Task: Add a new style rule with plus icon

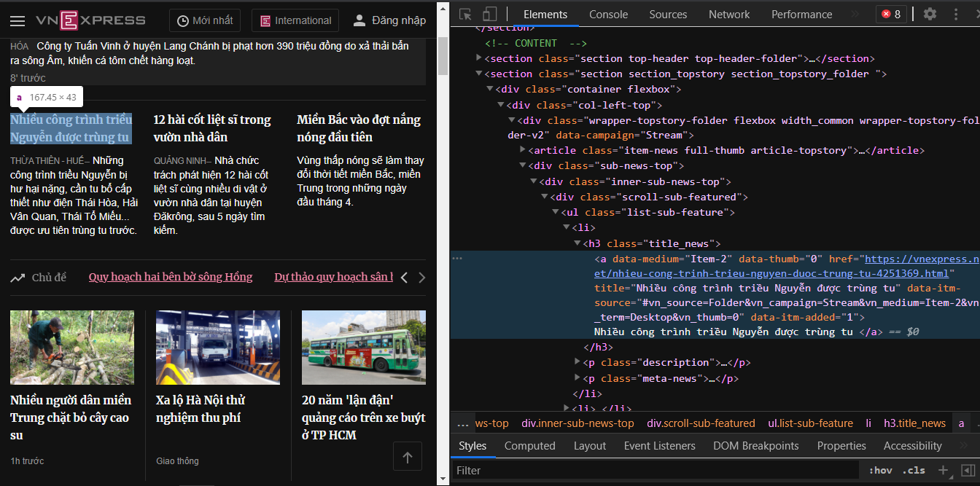Action: point(943,470)
